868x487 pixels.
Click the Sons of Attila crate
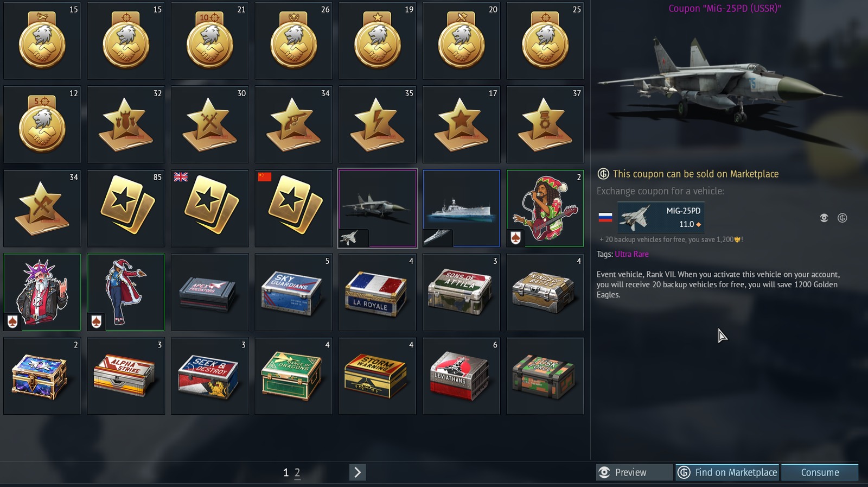(461, 292)
